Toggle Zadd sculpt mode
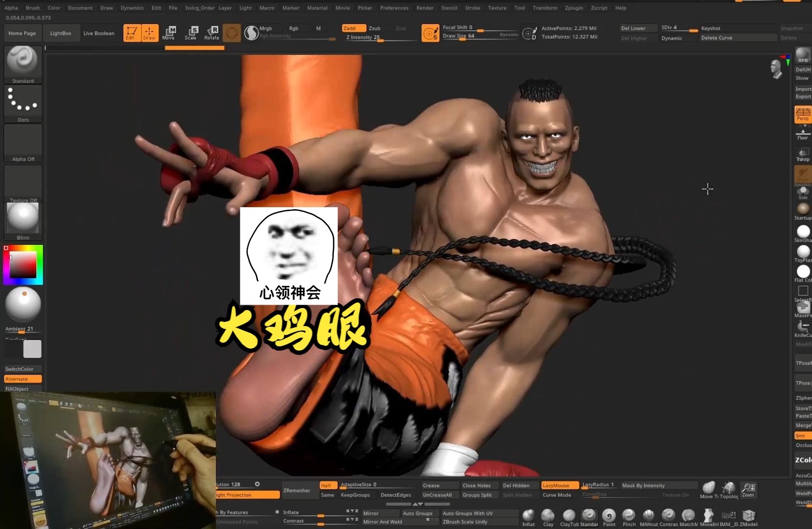This screenshot has height=529, width=812. 353,28
